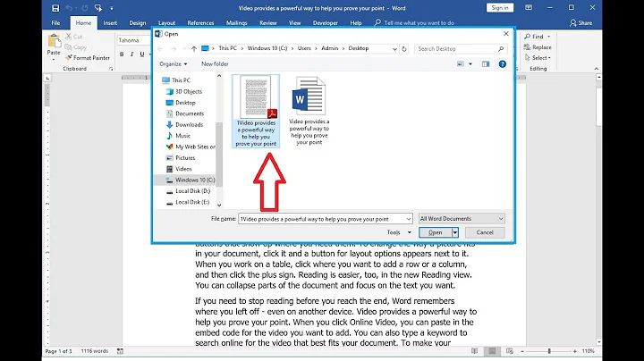The image size is (644, 361).
Task: Click Replace in Editing group
Action: point(538,47)
